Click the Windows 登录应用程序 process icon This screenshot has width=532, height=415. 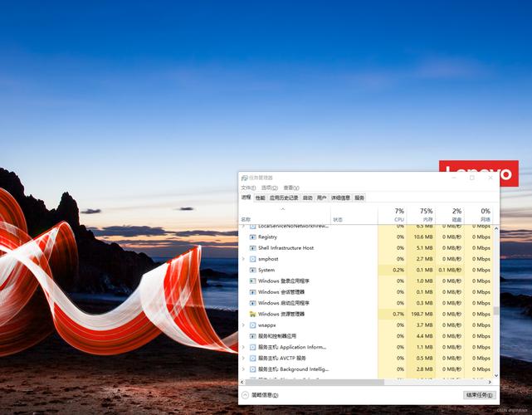coord(253,281)
